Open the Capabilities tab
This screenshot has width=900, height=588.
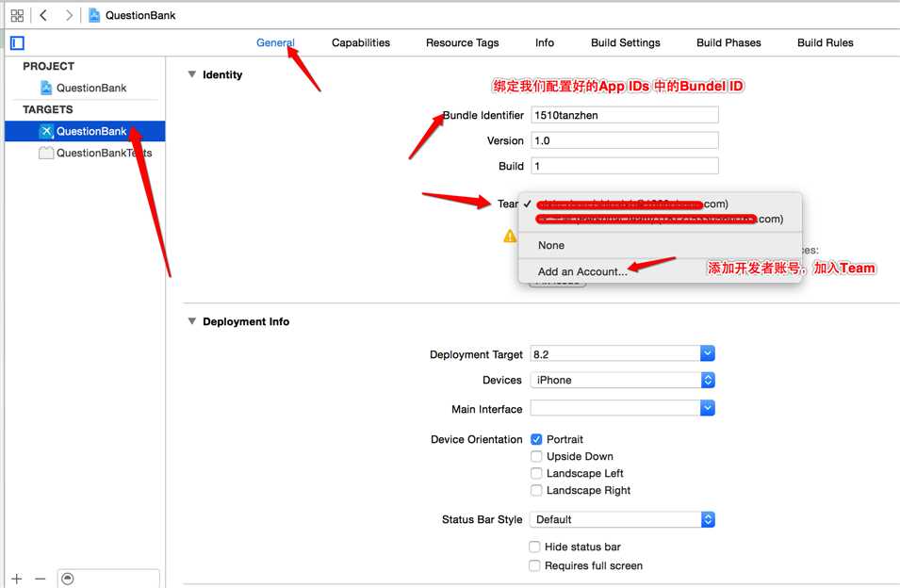coord(360,42)
